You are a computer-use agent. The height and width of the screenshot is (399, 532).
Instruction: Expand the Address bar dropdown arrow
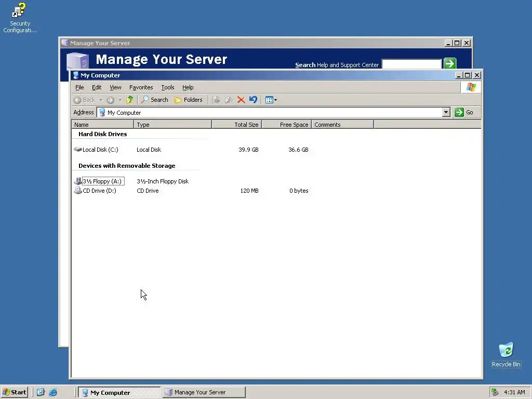click(x=446, y=112)
